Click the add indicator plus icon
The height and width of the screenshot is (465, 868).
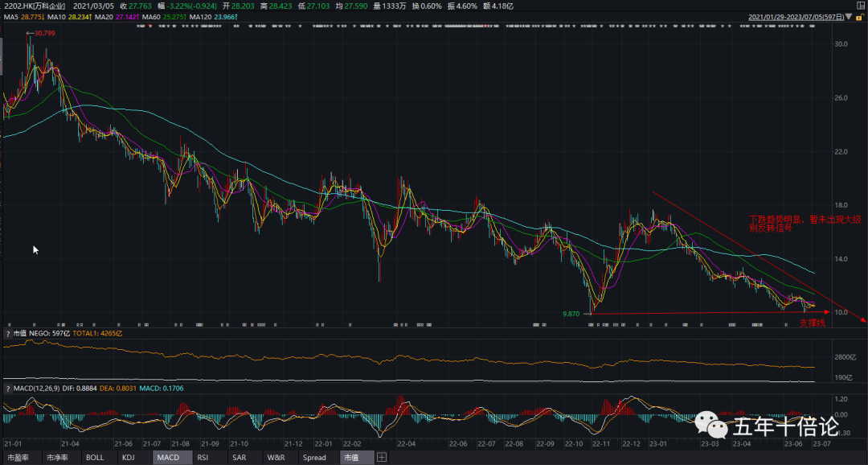tap(382, 458)
